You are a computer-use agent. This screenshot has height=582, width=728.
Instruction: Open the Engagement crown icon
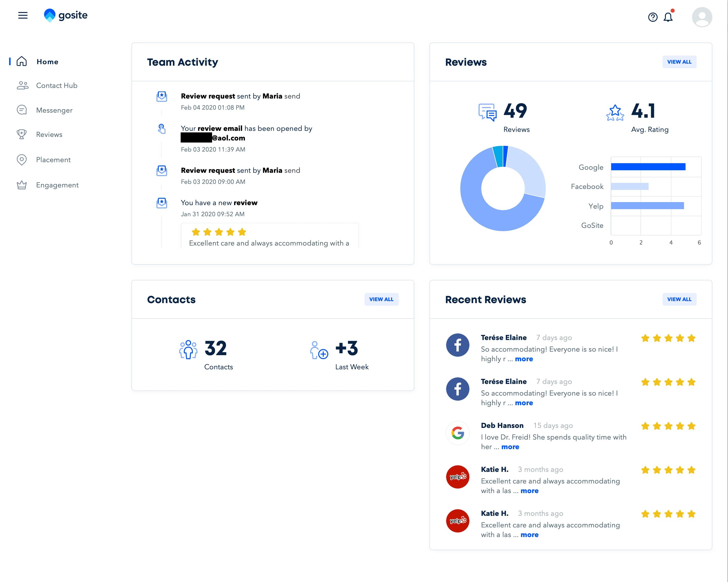[x=21, y=185]
